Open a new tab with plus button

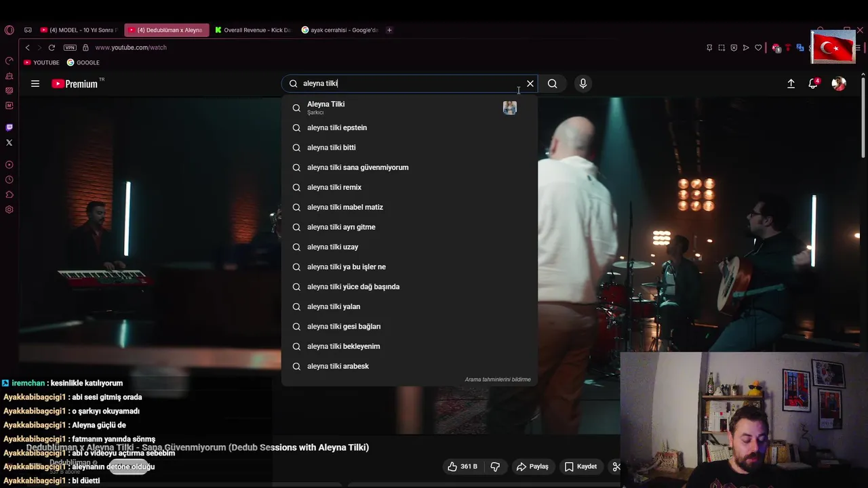pos(389,30)
